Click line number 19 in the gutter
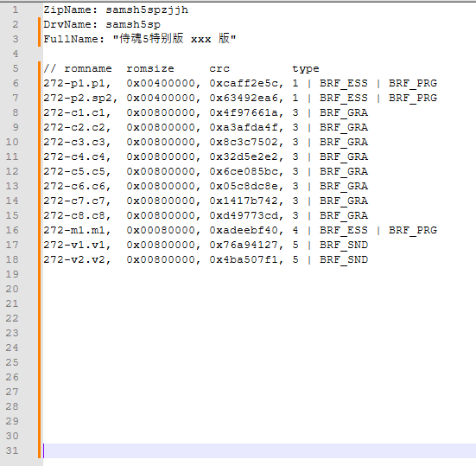The image size is (476, 466). coord(12,274)
